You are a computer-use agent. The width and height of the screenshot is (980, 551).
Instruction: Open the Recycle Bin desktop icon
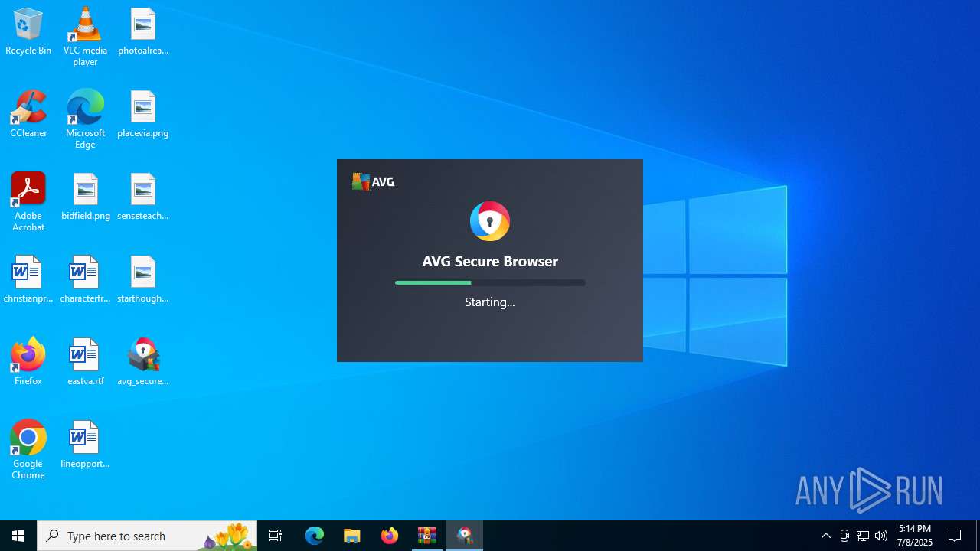pyautogui.click(x=28, y=32)
